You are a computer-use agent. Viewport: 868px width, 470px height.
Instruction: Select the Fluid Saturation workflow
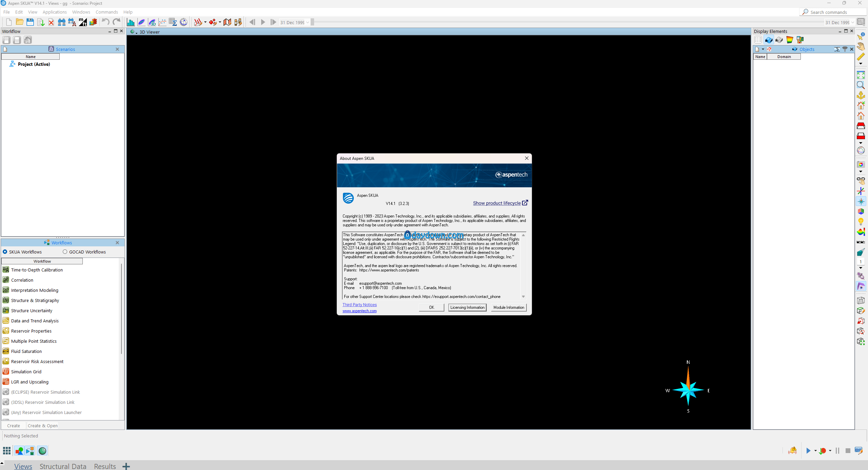click(x=26, y=351)
